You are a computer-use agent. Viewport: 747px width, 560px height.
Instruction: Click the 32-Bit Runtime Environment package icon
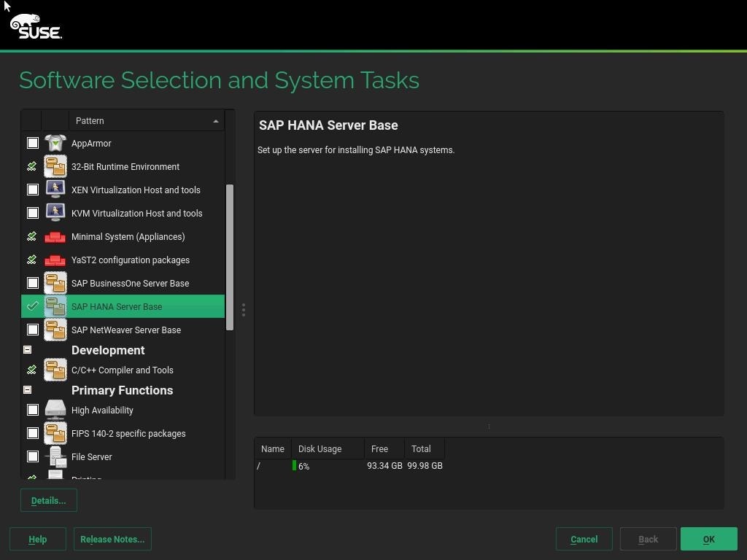click(x=55, y=166)
